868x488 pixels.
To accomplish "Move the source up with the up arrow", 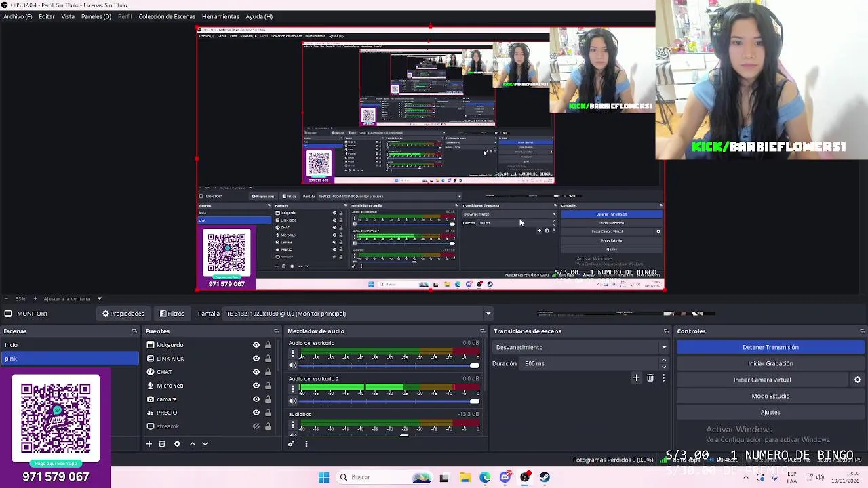I will (x=192, y=444).
